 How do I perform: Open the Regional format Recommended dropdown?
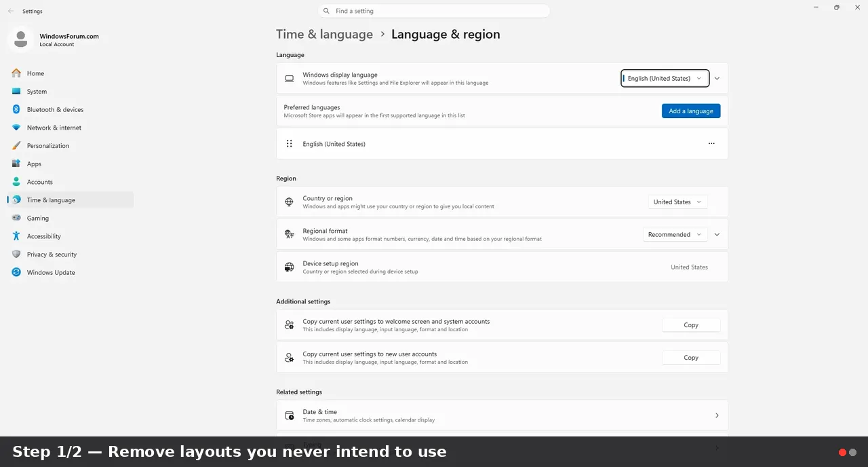click(675, 235)
